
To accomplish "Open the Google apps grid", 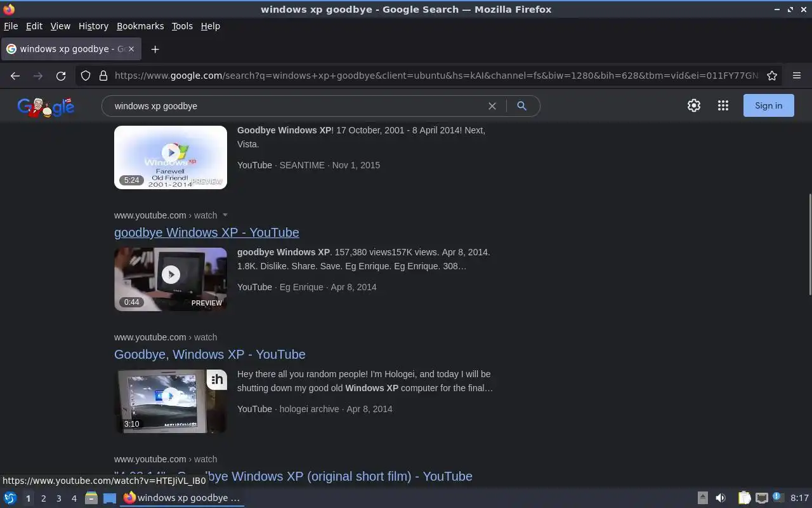I will tap(723, 106).
